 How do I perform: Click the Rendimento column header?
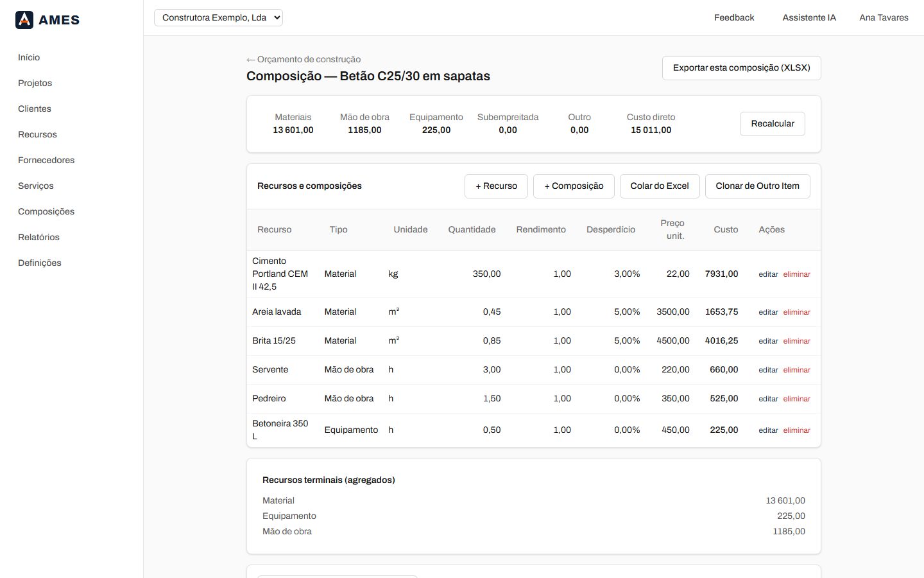click(541, 229)
